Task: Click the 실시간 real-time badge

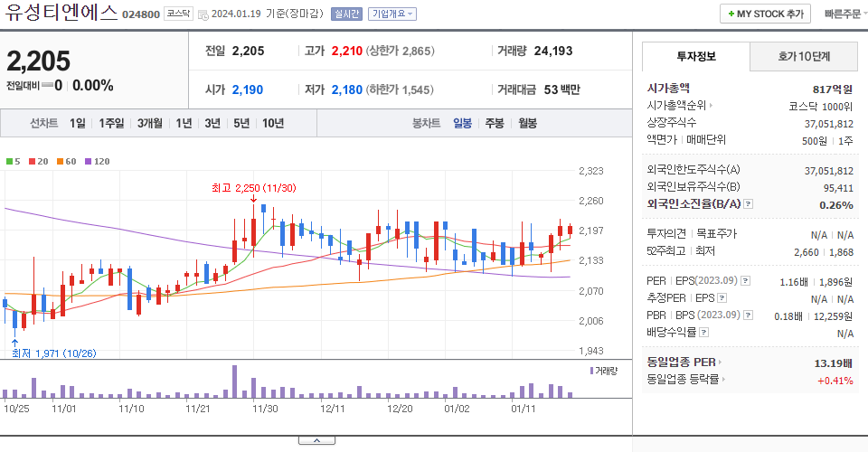Action: click(346, 14)
